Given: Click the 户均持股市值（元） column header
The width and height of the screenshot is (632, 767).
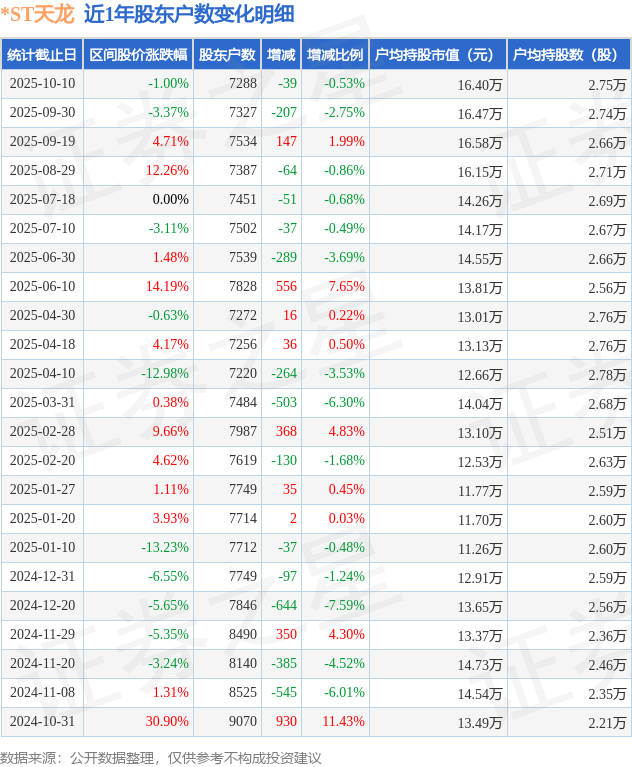Looking at the screenshot, I should 437,54.
